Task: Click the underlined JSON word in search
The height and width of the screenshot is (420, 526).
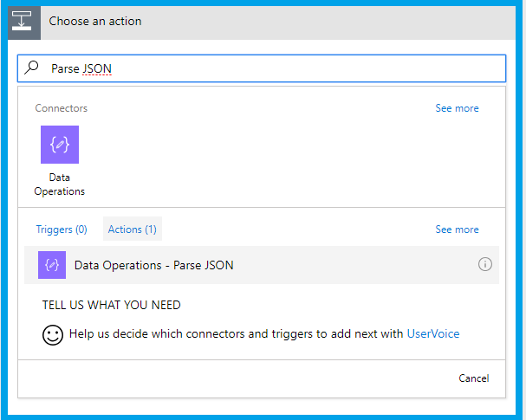Action: tap(97, 68)
